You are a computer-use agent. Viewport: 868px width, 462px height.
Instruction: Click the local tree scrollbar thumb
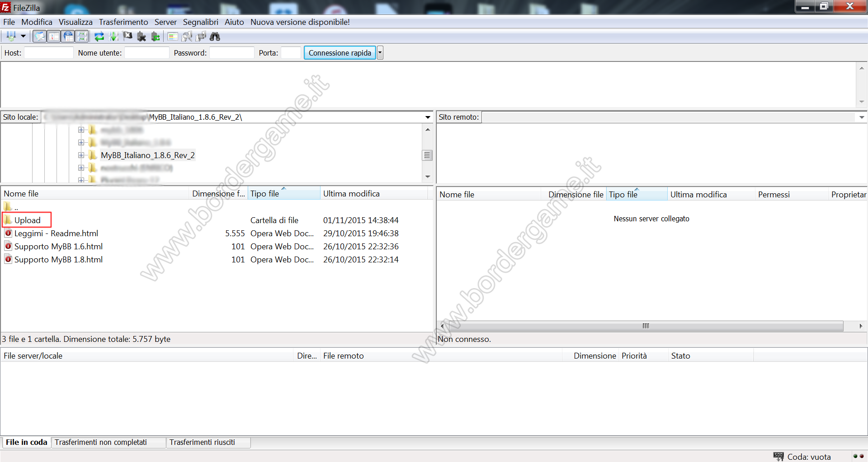[427, 155]
